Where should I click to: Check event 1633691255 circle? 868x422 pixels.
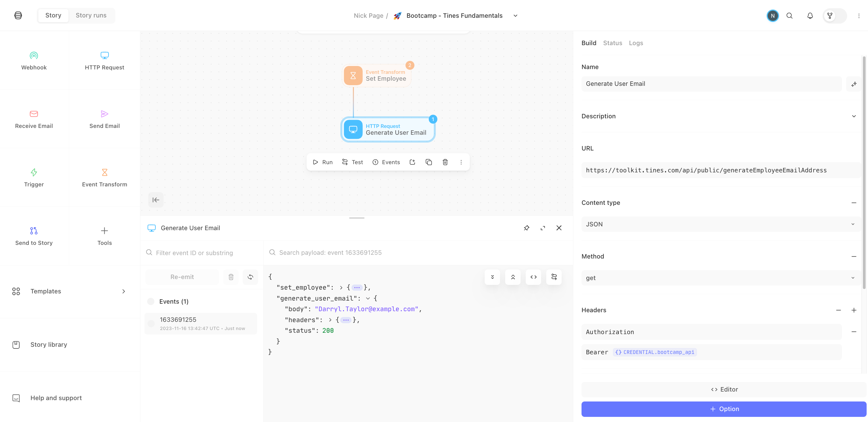[151, 324]
